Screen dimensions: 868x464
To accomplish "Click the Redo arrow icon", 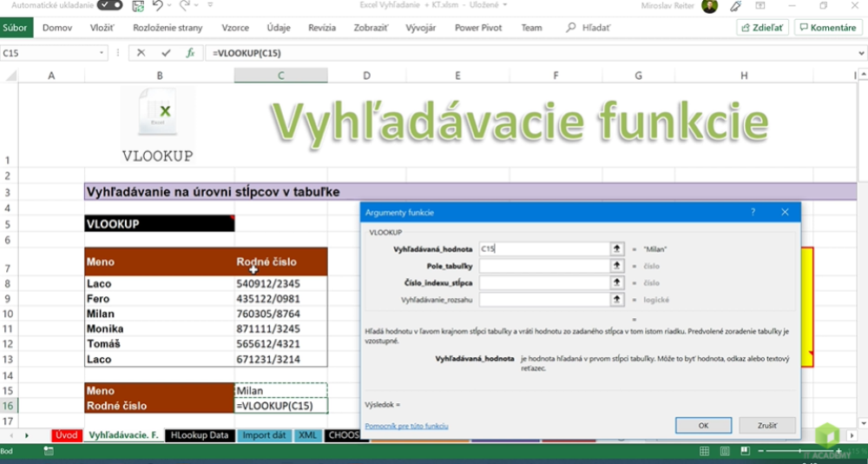I will click(x=185, y=6).
